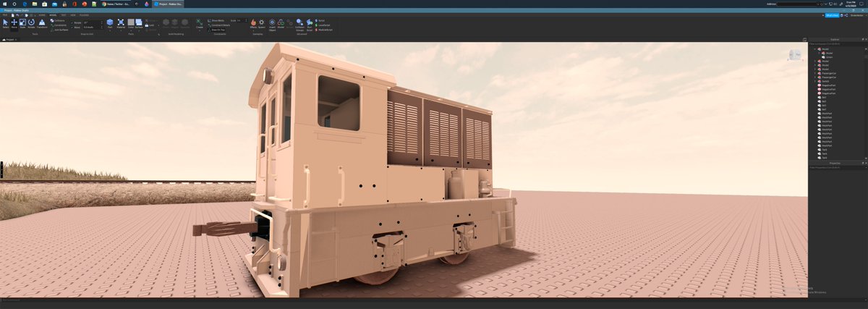This screenshot has height=309, width=868.
Task: Click the Insert Object button
Action: click(272, 25)
